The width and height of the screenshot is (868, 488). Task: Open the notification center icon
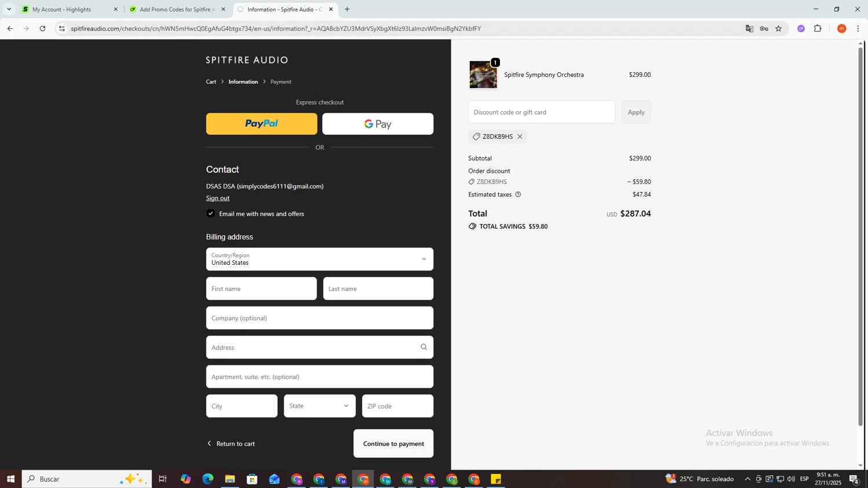(x=854, y=479)
